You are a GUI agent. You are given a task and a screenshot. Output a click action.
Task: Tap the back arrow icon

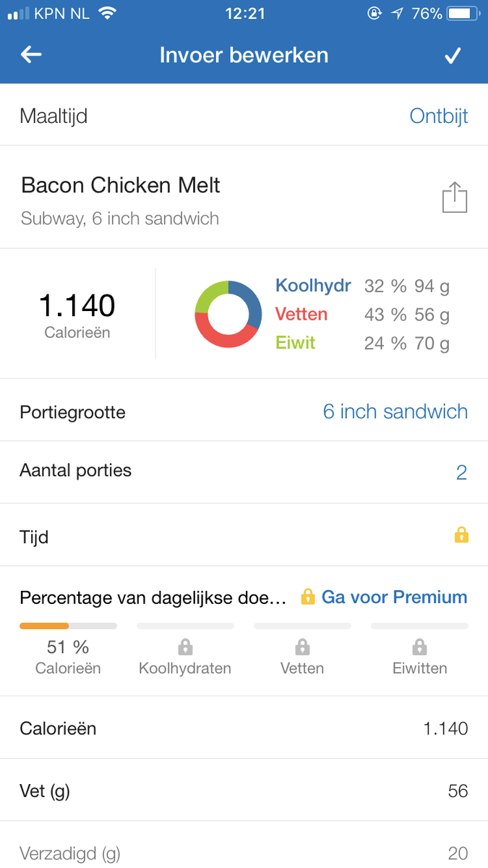[x=31, y=55]
